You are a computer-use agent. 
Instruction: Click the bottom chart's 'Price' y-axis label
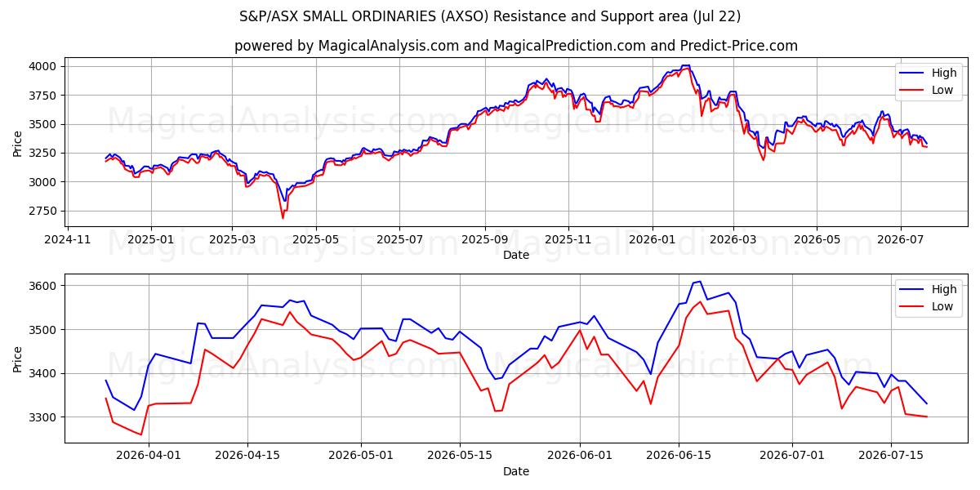[x=18, y=359]
